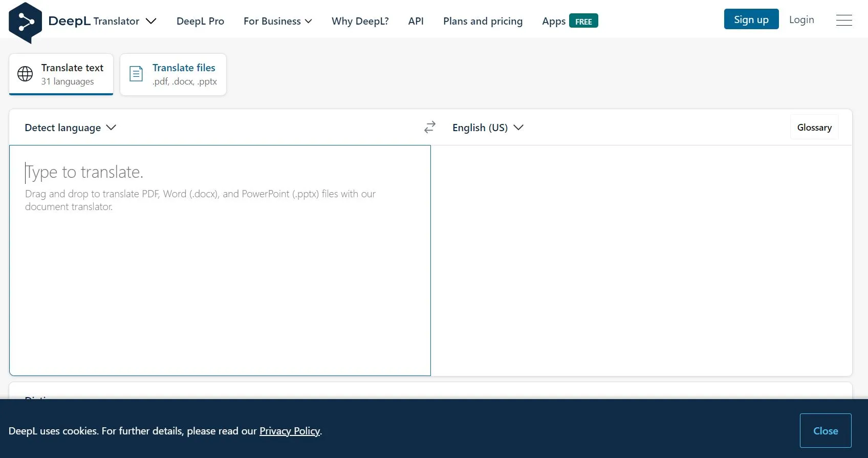Image resolution: width=868 pixels, height=458 pixels.
Task: Switch to the Translate text tab
Action: [x=61, y=74]
